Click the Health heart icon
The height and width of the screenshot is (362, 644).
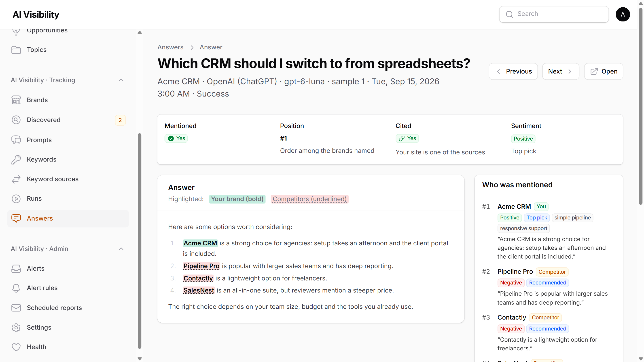(16, 347)
